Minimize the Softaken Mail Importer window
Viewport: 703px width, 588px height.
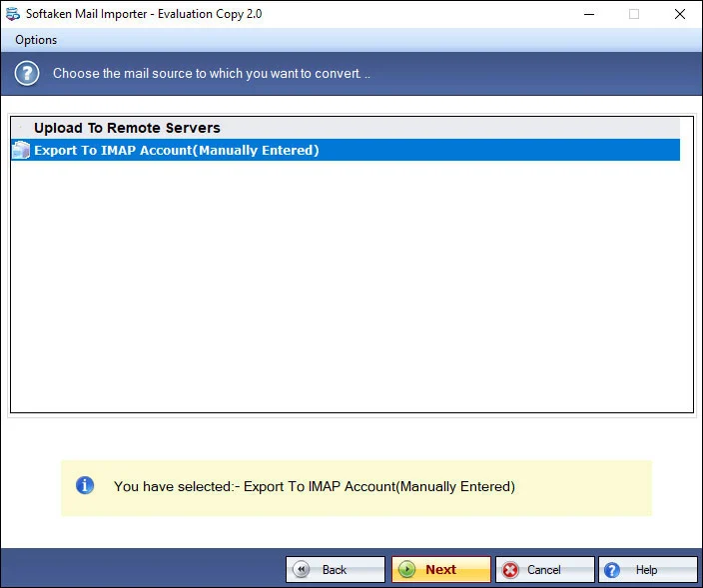[x=589, y=14]
